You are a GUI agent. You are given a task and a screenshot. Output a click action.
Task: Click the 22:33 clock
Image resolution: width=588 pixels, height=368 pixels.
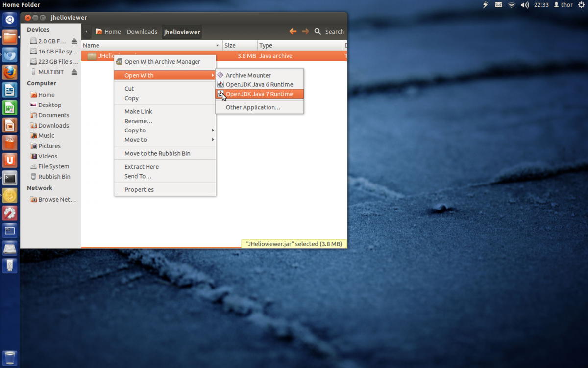tap(541, 5)
